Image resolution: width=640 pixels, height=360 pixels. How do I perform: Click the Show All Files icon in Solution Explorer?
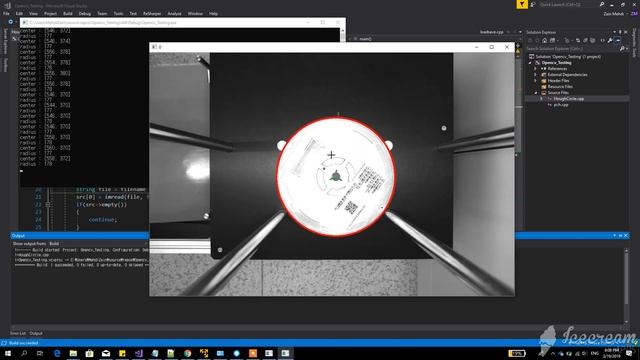[x=592, y=40]
